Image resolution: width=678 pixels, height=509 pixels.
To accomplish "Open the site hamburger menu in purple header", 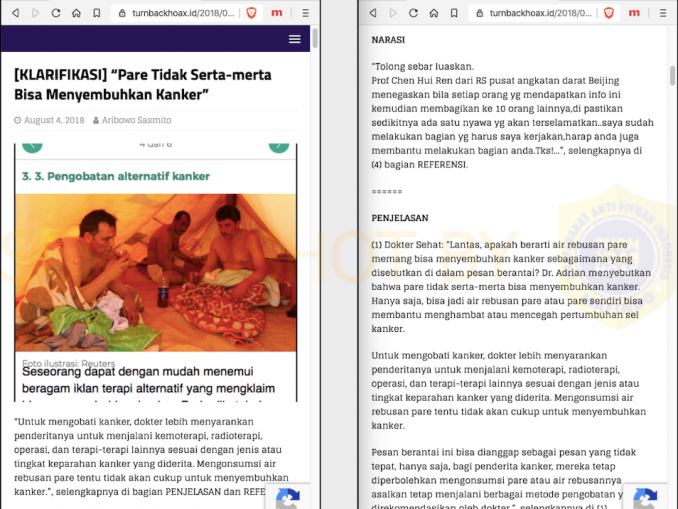I will point(295,39).
